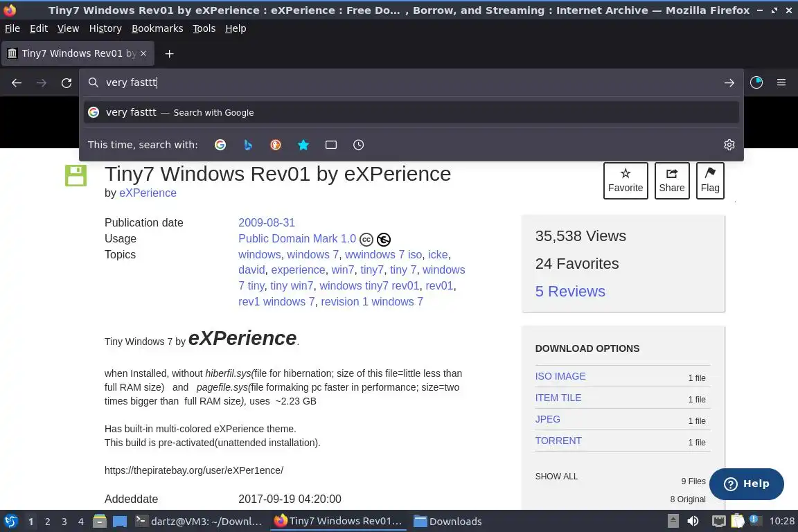The height and width of the screenshot is (532, 798).
Task: Search open tabs with tabs icon
Action: coord(331,145)
